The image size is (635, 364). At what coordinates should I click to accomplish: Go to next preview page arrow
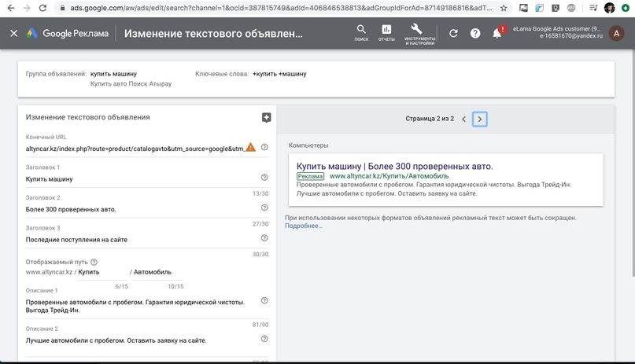point(480,119)
